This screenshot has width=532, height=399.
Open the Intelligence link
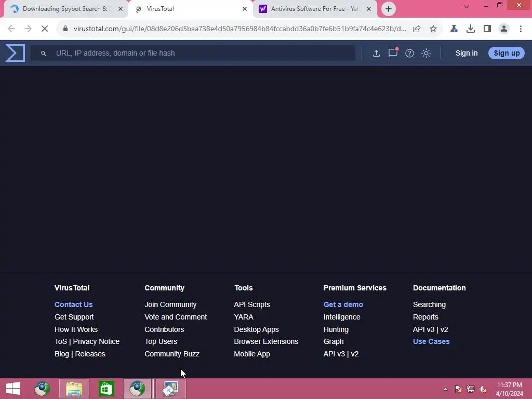[x=342, y=317]
